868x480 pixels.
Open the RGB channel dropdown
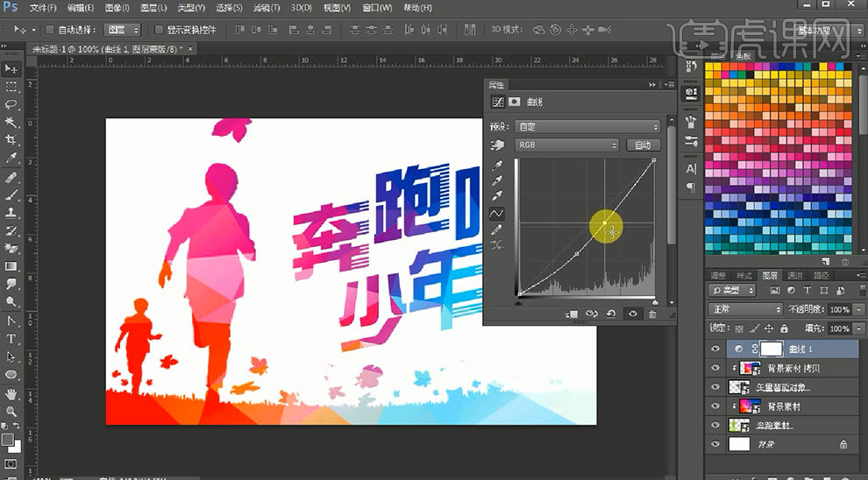[566, 145]
